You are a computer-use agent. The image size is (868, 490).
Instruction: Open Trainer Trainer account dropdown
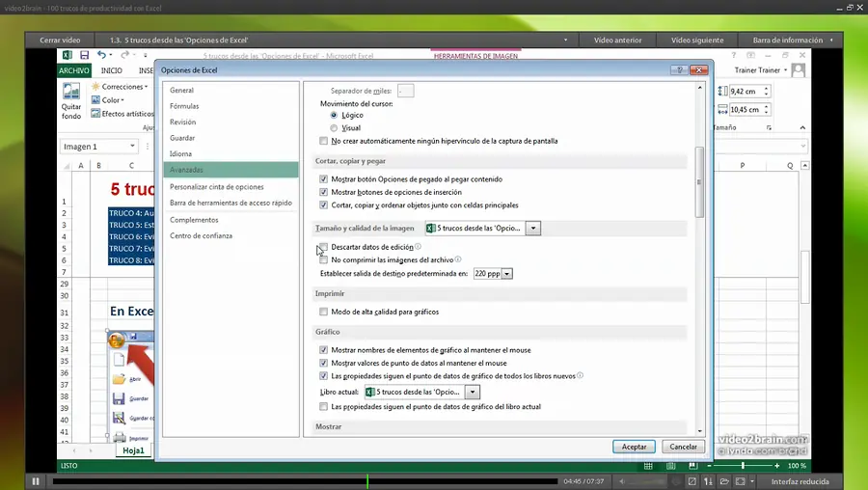(x=785, y=70)
